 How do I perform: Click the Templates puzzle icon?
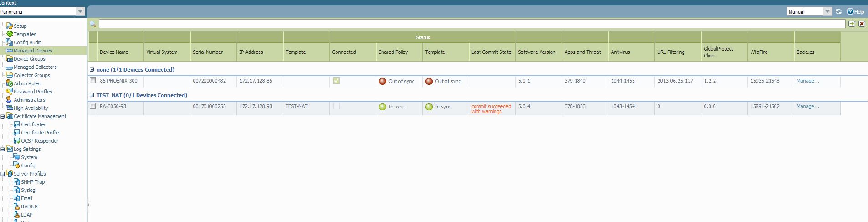click(x=9, y=34)
